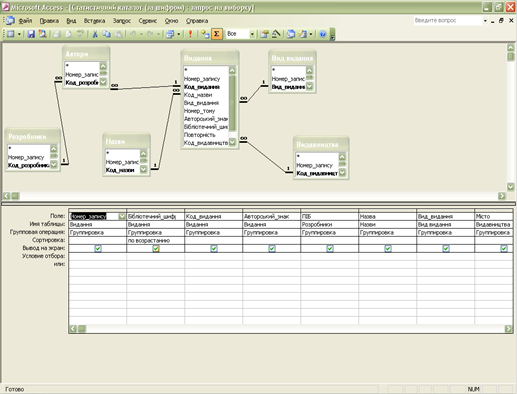Open the Properties icon
The height and width of the screenshot is (394, 517).
point(264,34)
